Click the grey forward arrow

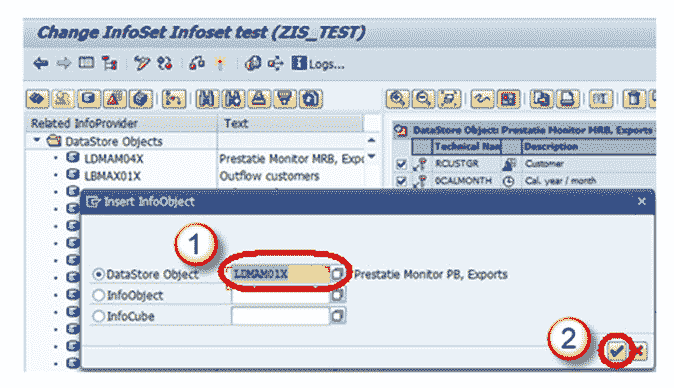click(x=64, y=64)
